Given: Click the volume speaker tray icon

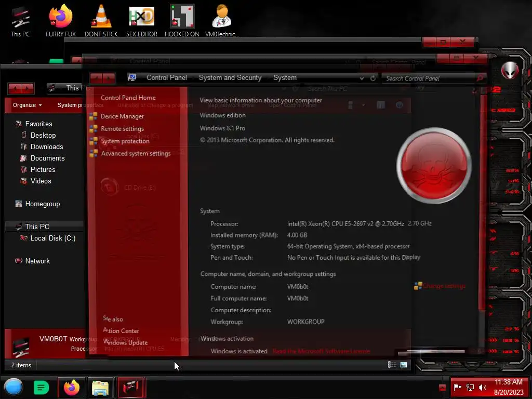Looking at the screenshot, I should point(482,387).
